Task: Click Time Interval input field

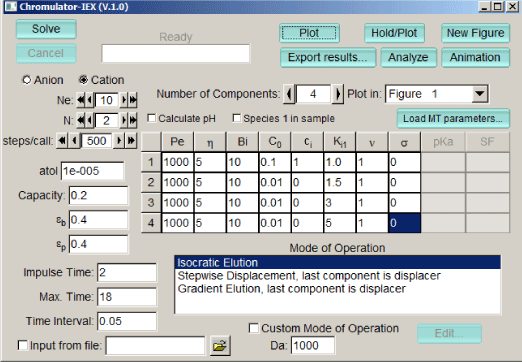Action: point(127,321)
